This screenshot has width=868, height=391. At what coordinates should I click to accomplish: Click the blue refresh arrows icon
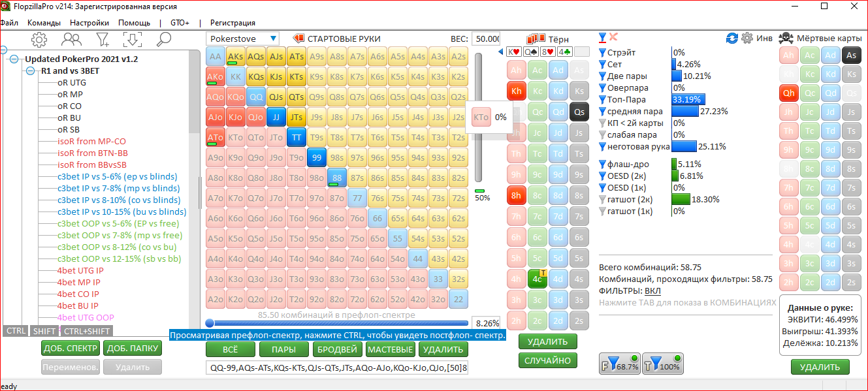732,38
